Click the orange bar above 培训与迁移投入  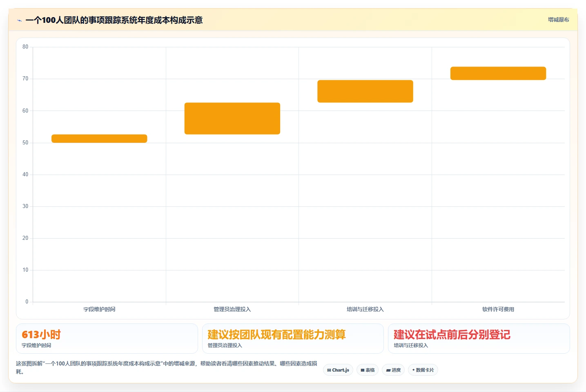click(365, 91)
